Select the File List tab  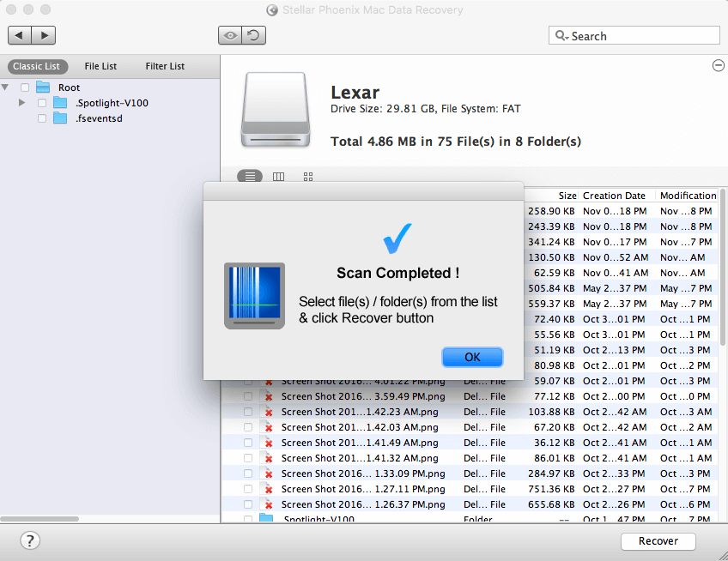pos(100,66)
